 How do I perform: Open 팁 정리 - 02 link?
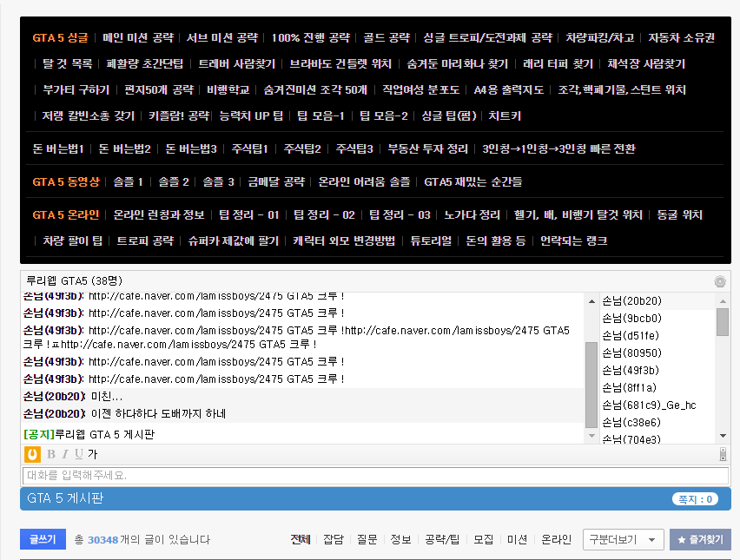[324, 215]
